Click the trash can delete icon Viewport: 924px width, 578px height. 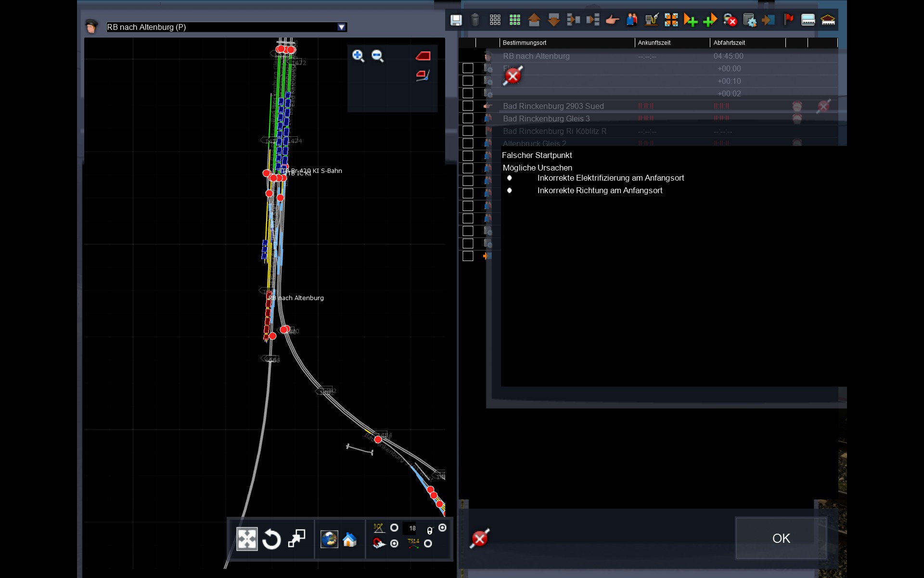(475, 20)
